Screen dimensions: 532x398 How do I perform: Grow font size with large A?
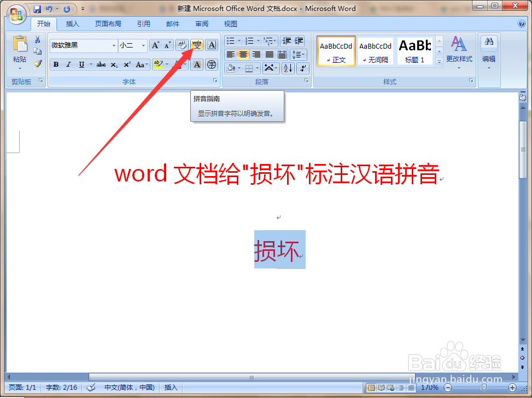tap(155, 45)
